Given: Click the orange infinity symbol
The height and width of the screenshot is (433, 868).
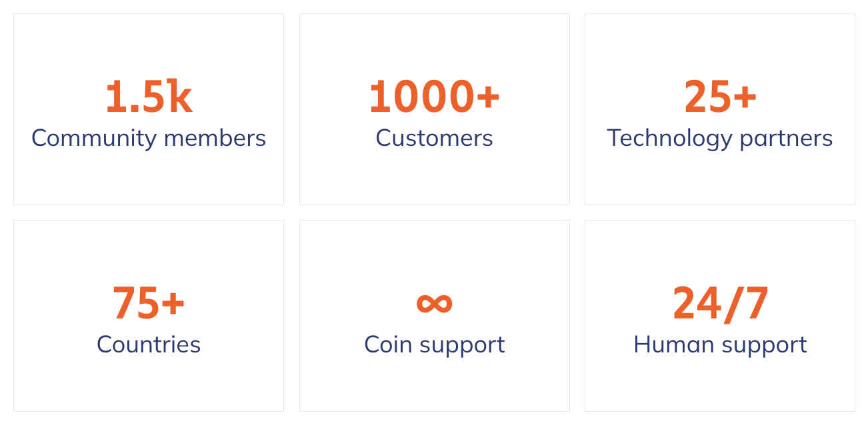Looking at the screenshot, I should tap(434, 302).
